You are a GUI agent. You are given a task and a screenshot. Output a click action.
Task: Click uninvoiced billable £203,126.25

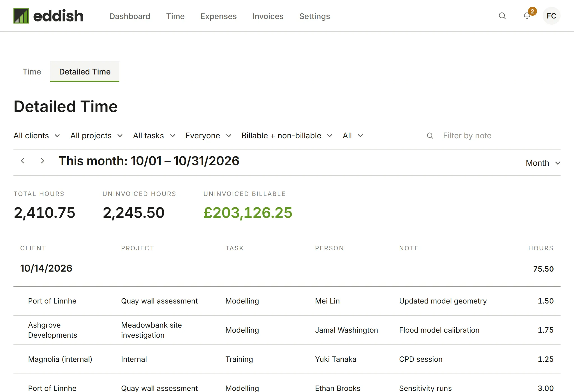pos(248,213)
